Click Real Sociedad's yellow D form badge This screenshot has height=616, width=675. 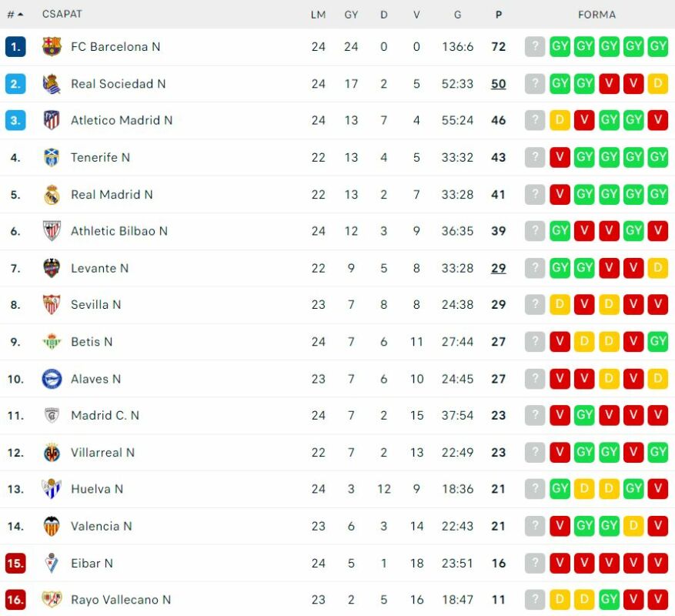[x=658, y=84]
